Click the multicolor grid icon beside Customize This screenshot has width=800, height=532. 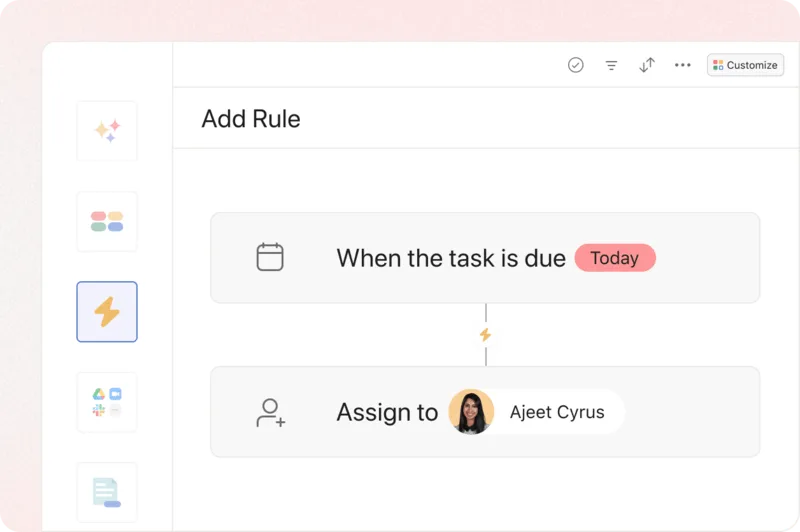(718, 65)
